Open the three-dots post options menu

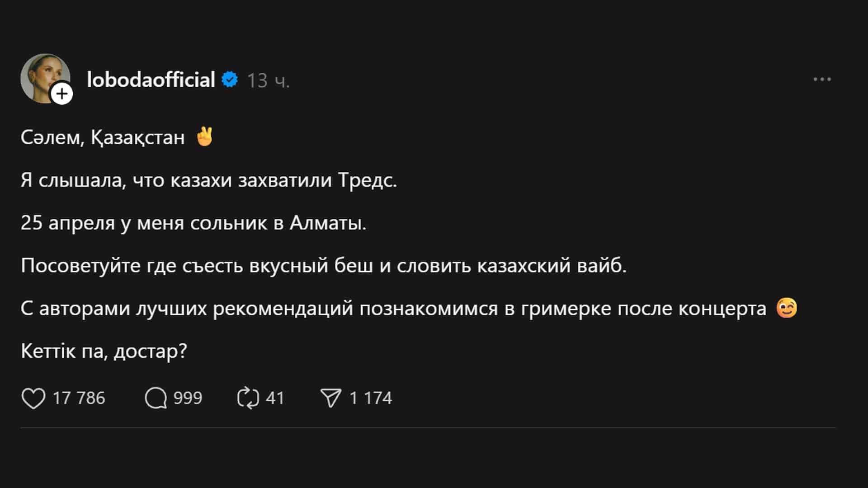[x=821, y=80]
